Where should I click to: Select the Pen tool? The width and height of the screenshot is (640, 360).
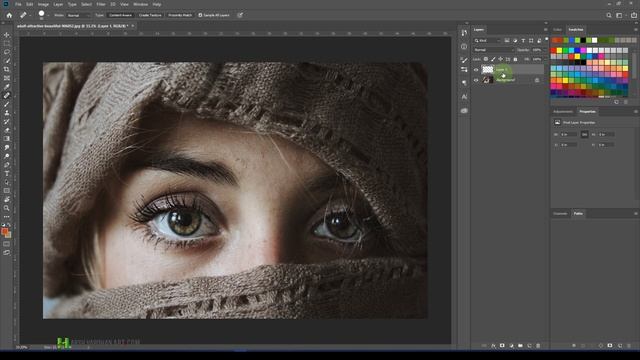point(7,165)
